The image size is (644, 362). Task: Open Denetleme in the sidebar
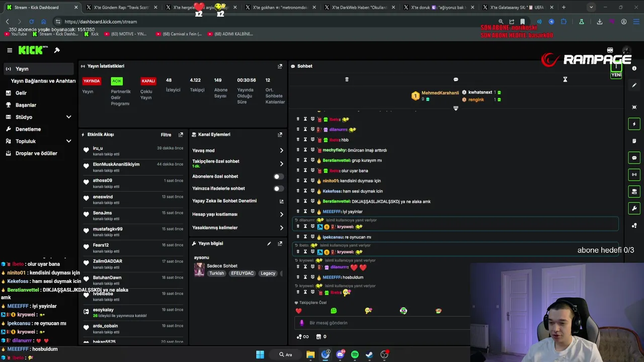click(28, 129)
